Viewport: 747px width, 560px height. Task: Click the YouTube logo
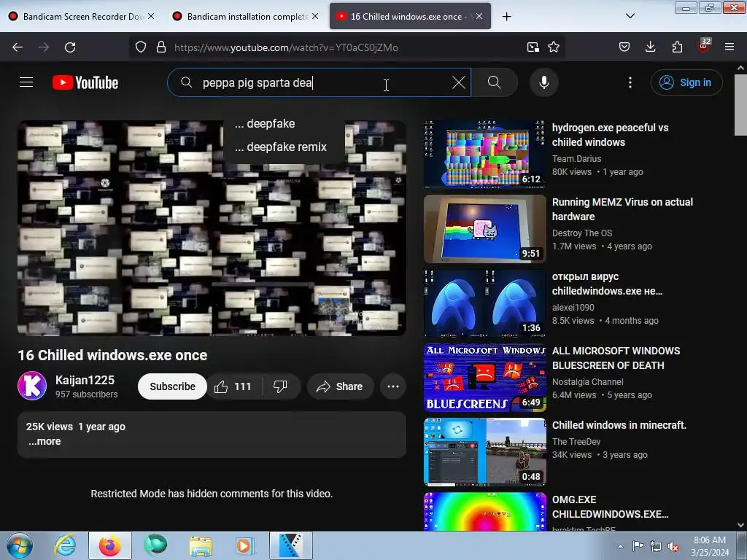tap(85, 82)
